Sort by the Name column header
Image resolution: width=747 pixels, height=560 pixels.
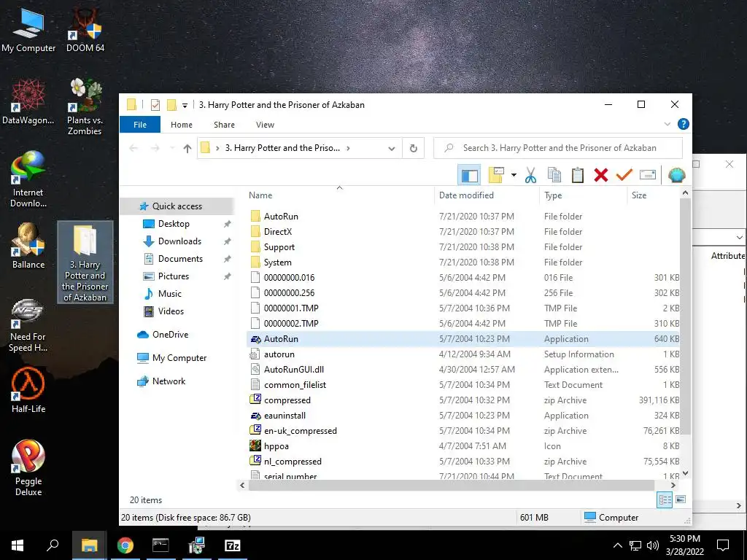(340, 195)
